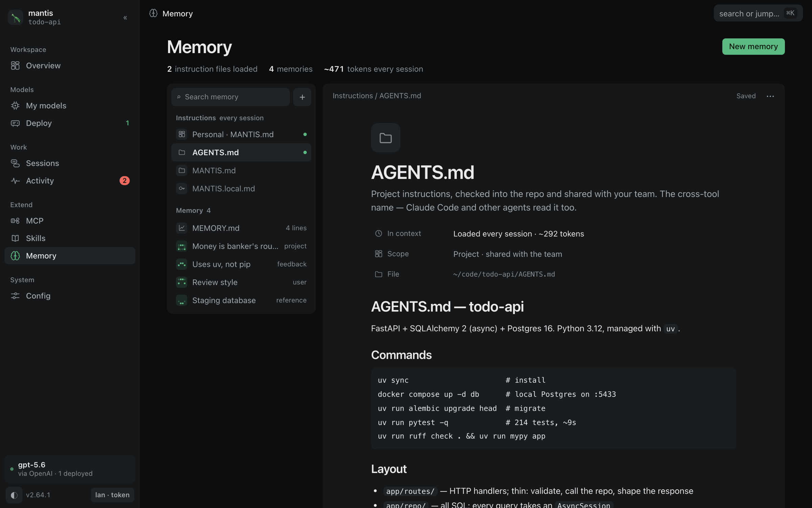This screenshot has height=508, width=812.
Task: Select AGENTS.md in instructions list
Action: click(x=241, y=152)
